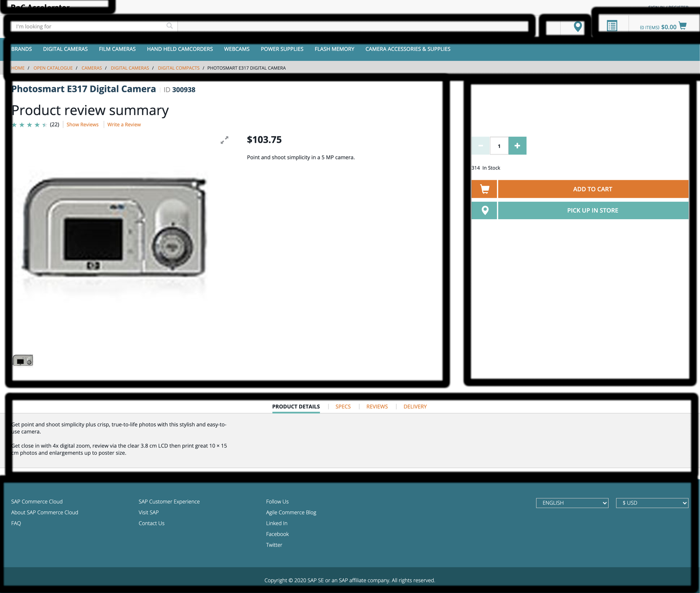Click the $103.75 price text
The width and height of the screenshot is (700, 593).
click(264, 140)
